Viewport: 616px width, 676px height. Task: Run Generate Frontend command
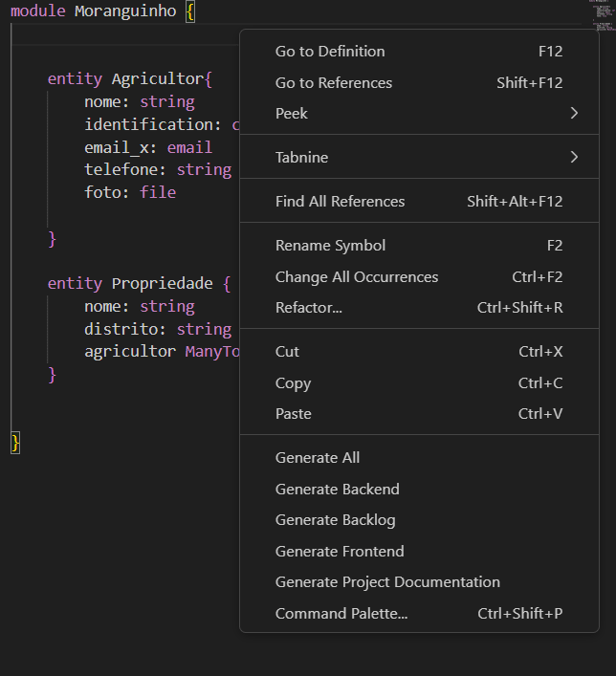pos(419,551)
